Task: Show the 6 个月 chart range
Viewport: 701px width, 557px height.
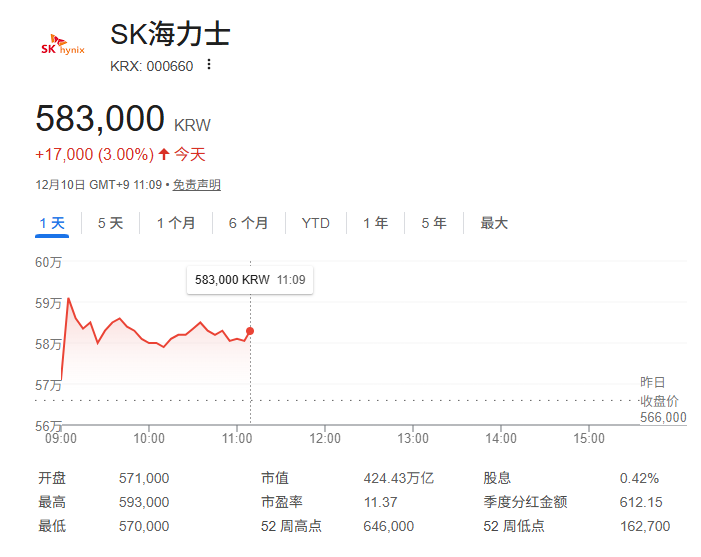Action: click(248, 223)
